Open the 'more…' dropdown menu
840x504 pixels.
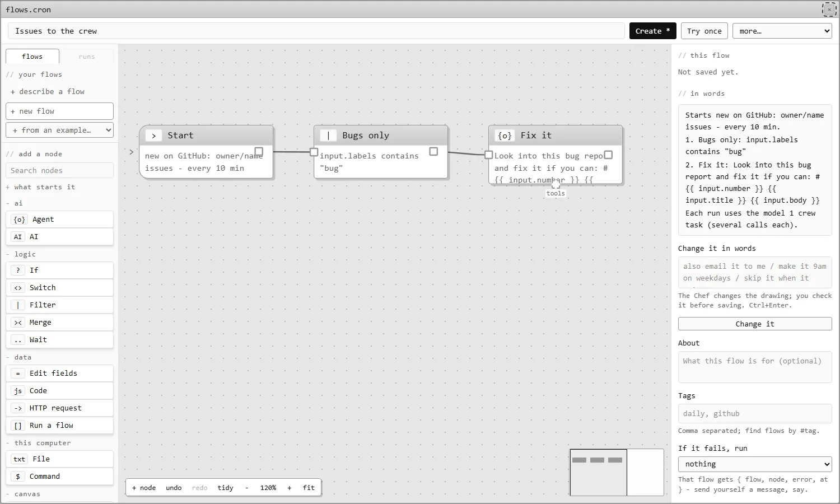click(782, 31)
